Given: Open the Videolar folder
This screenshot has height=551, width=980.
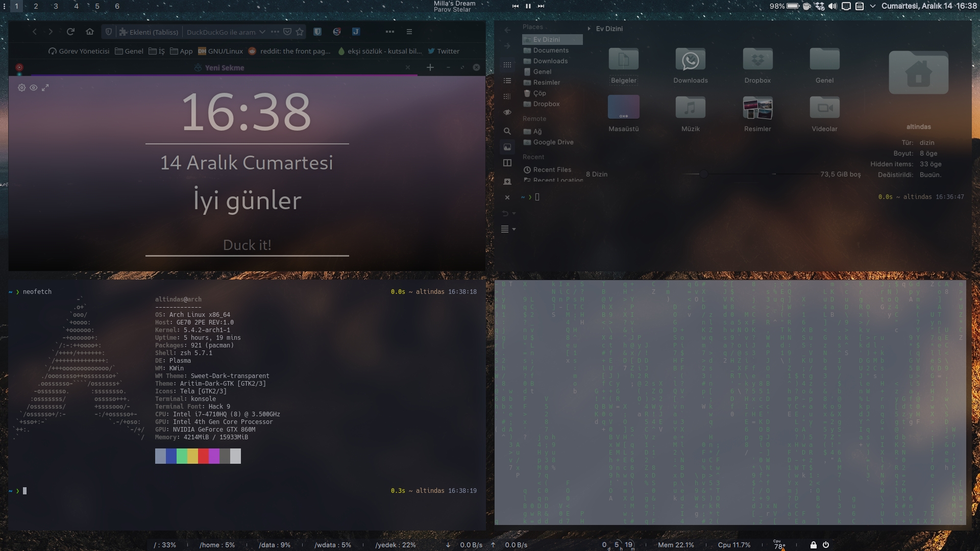Looking at the screenshot, I should pyautogui.click(x=824, y=114).
